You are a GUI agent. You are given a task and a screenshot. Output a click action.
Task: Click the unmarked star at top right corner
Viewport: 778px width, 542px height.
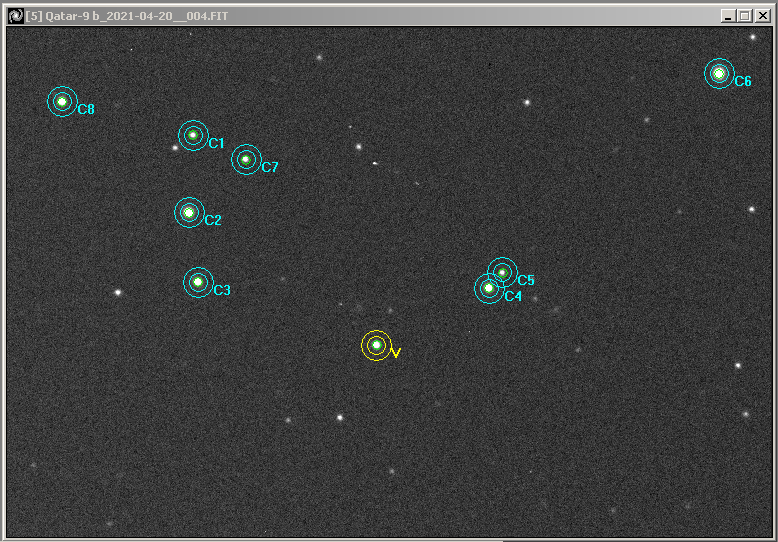click(753, 37)
